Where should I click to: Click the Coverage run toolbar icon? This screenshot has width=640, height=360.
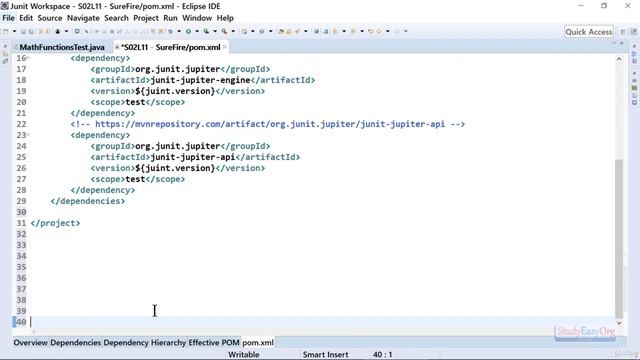207,31
